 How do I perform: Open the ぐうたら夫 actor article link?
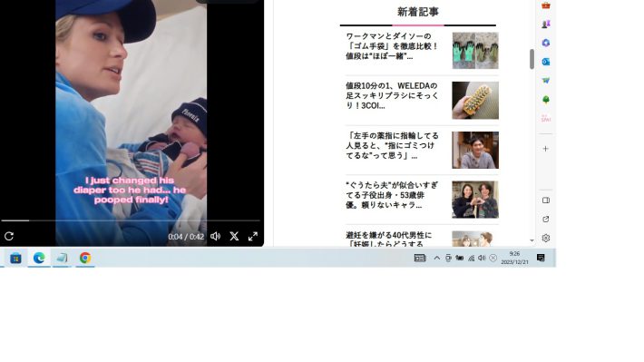(392, 195)
